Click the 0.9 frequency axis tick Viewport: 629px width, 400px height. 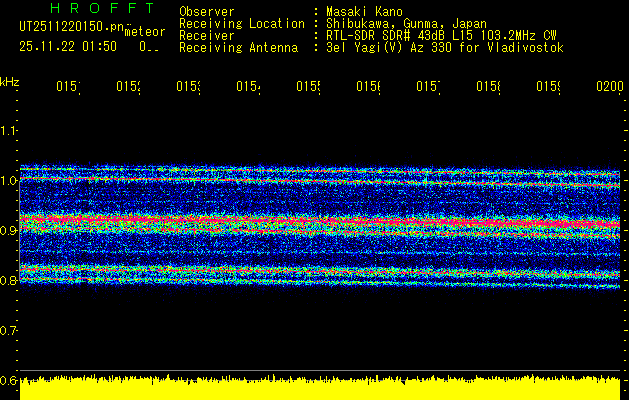point(9,230)
